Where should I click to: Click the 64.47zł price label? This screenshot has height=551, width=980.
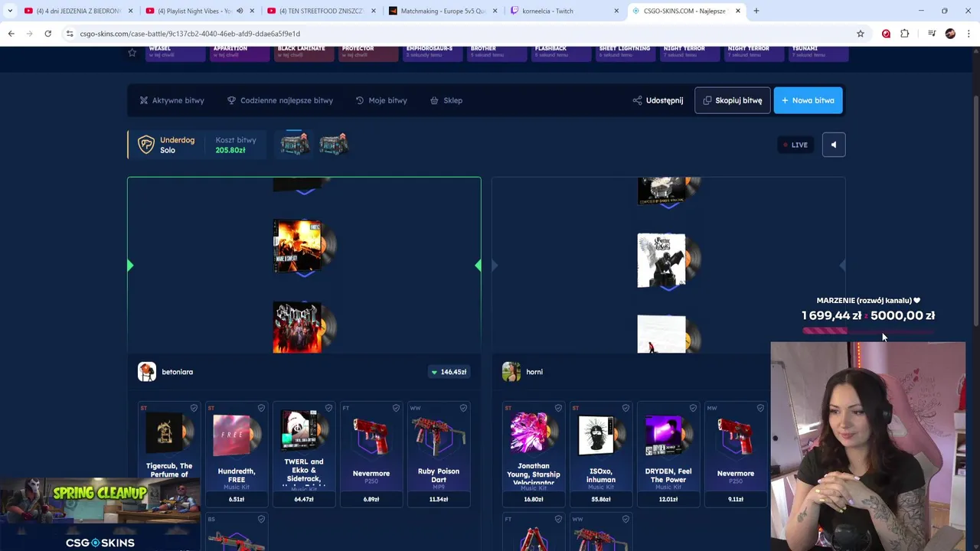coord(304,499)
